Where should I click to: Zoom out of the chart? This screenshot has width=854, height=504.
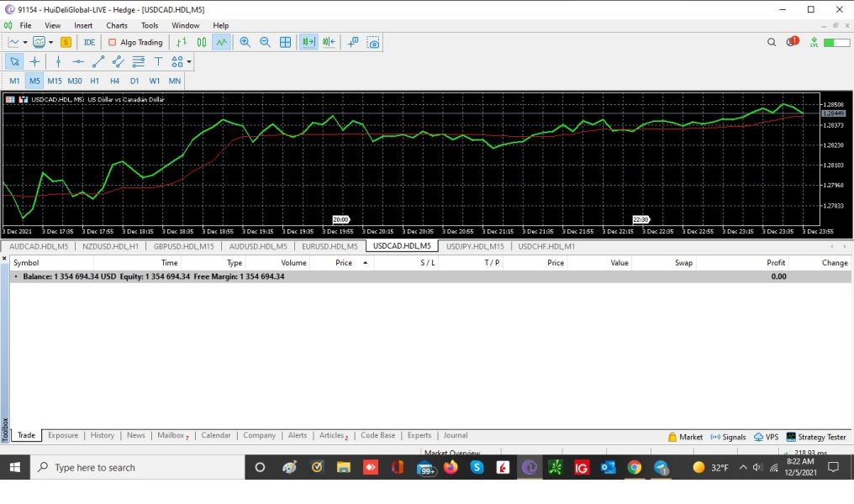click(265, 42)
